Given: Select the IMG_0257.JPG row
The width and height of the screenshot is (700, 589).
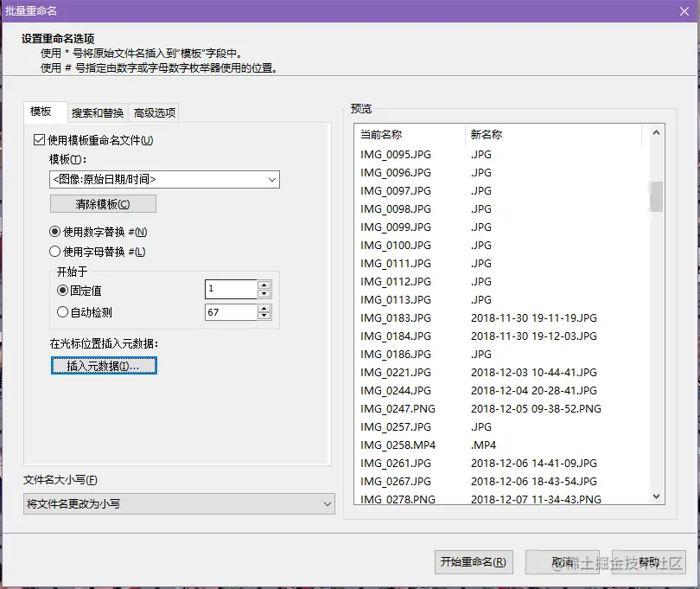Looking at the screenshot, I should (x=502, y=426).
